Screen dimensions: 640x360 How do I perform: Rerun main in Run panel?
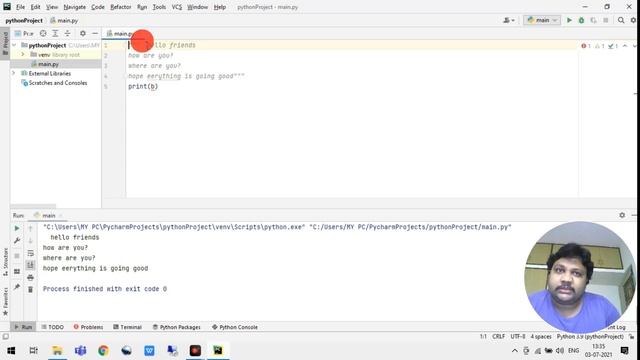[17, 228]
